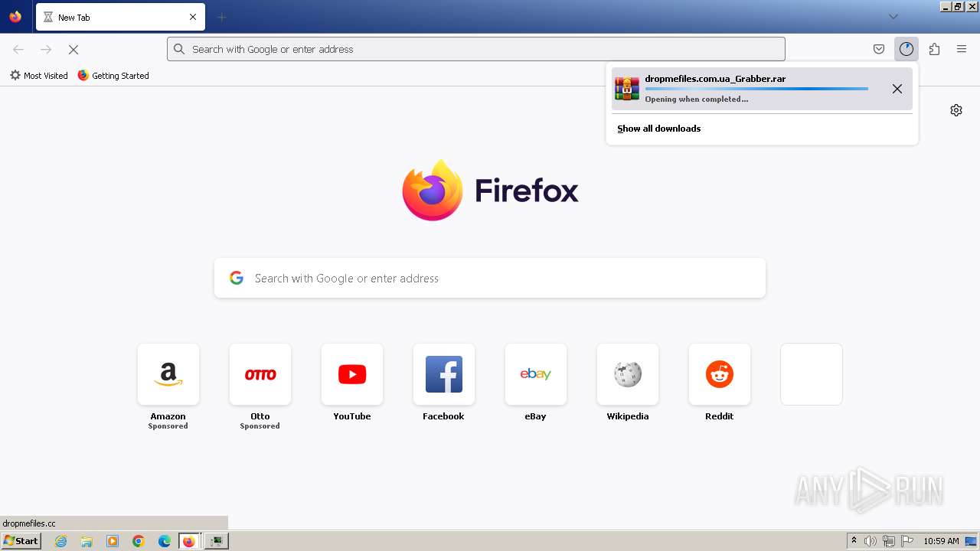This screenshot has height=551, width=980.
Task: Open Most Visited bookmarks folder
Action: [38, 76]
